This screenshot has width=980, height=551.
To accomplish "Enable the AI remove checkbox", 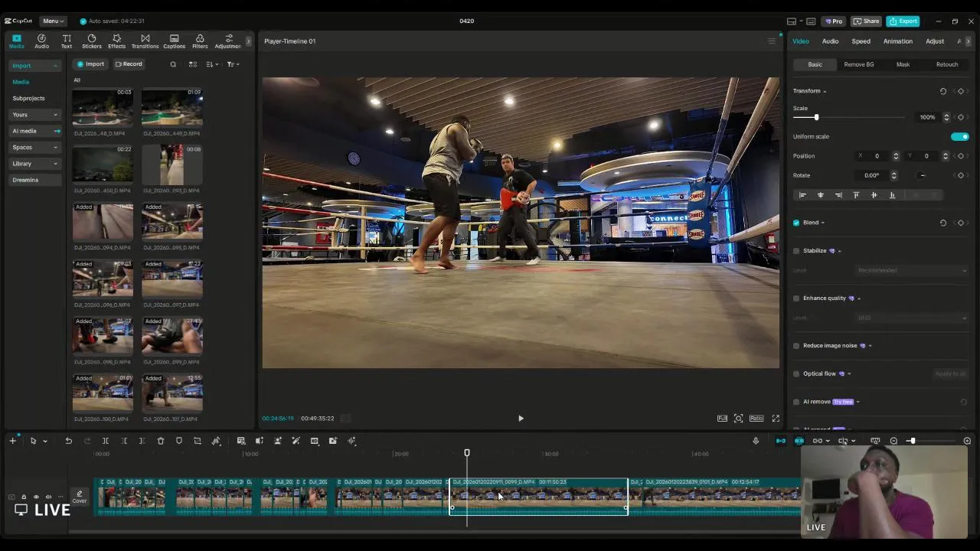I will pyautogui.click(x=796, y=402).
